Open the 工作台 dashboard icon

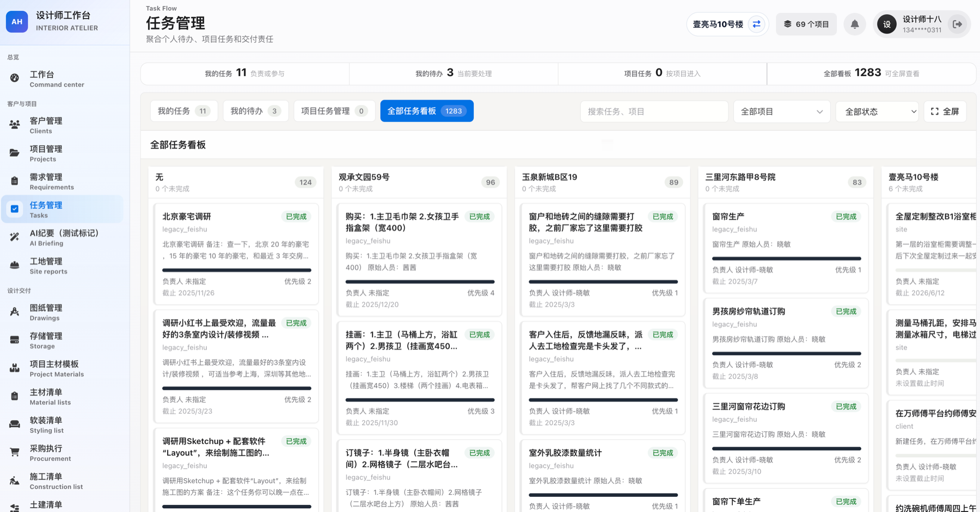click(15, 78)
